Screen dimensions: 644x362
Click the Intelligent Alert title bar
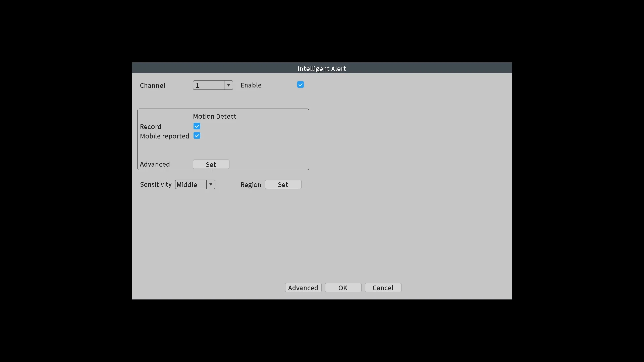(x=322, y=68)
